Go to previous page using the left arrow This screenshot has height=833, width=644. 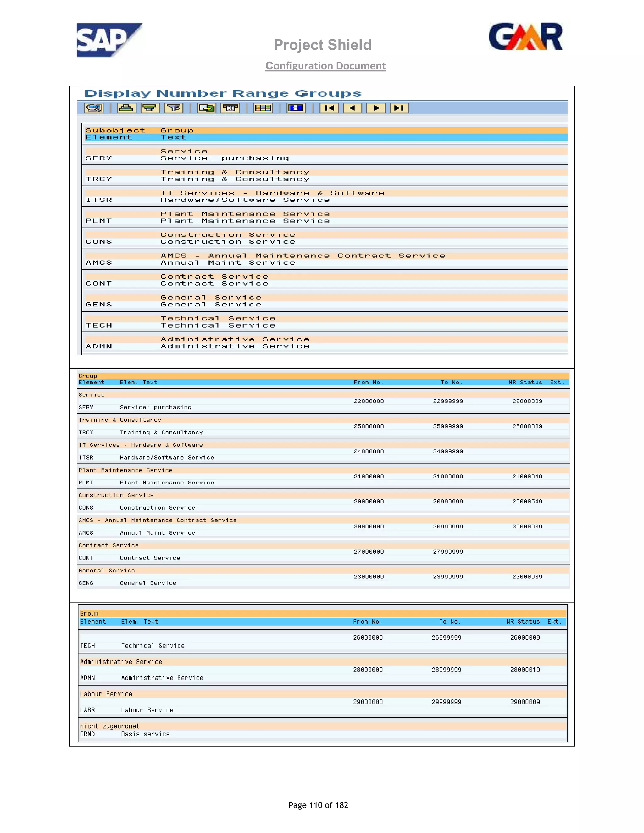353,108
